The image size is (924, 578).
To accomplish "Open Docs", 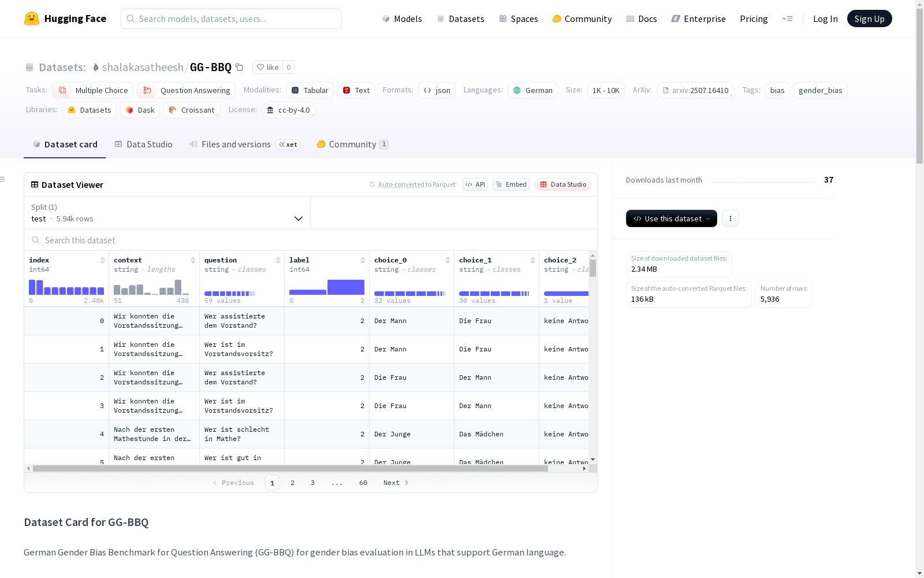I will [x=641, y=18].
